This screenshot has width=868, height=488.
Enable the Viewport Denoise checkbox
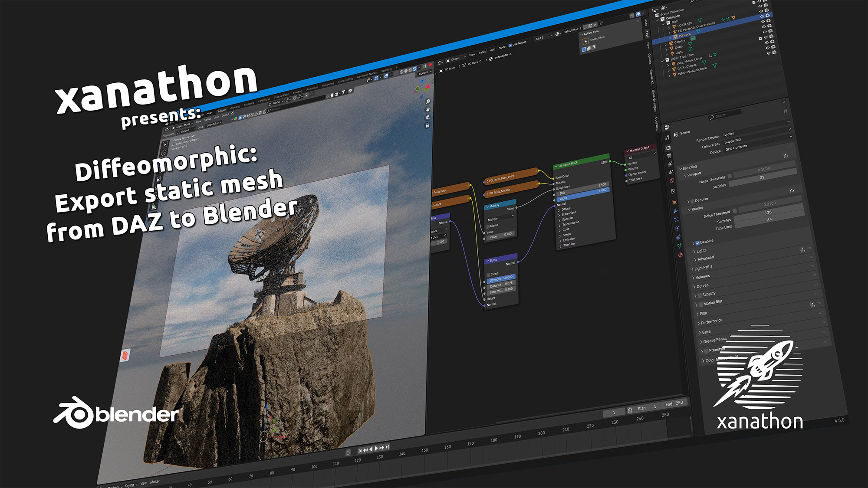[x=692, y=201]
